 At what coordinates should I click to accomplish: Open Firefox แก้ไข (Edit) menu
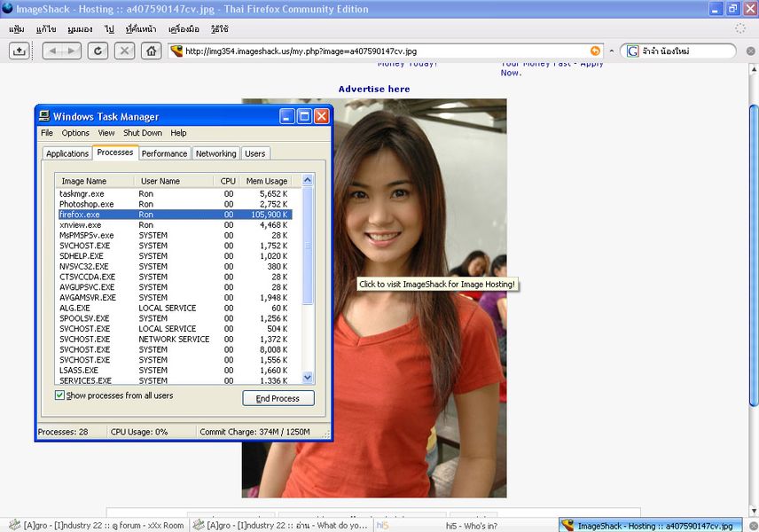[46, 29]
